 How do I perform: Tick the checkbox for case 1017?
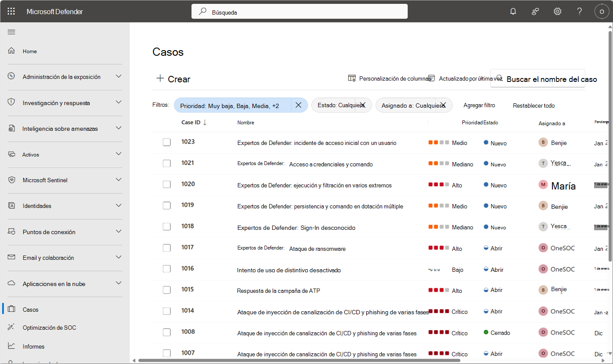point(167,248)
